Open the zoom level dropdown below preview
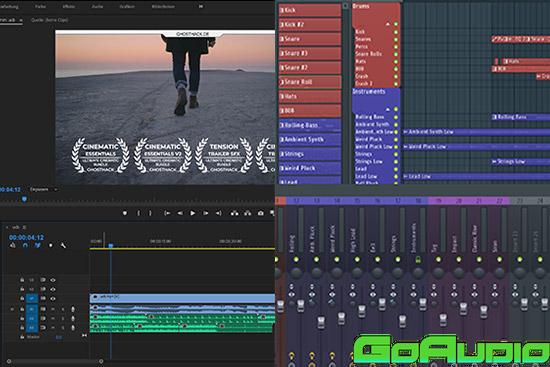Image resolution: width=550 pixels, height=367 pixels. (x=43, y=189)
